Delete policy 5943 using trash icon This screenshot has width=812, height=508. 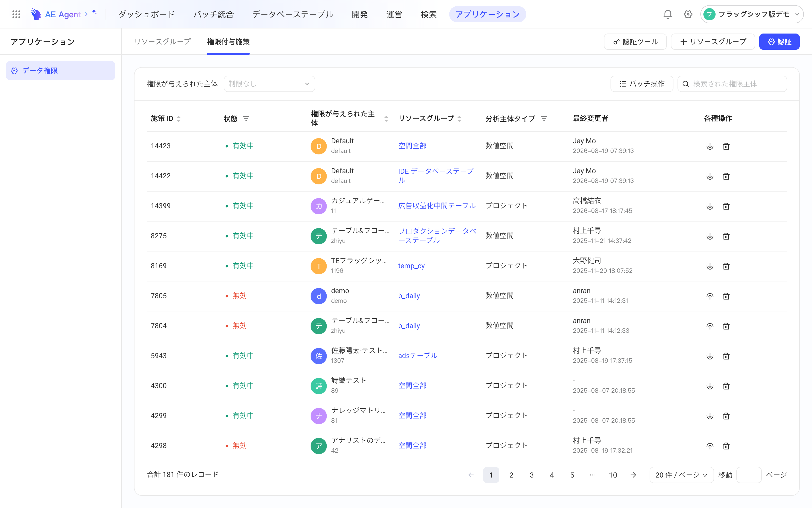tap(726, 356)
